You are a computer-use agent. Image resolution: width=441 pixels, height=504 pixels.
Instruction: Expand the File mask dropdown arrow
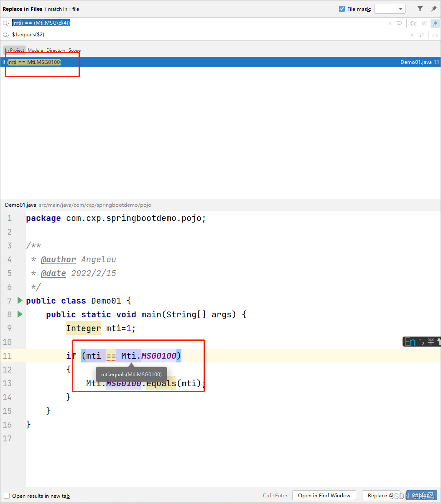click(401, 9)
